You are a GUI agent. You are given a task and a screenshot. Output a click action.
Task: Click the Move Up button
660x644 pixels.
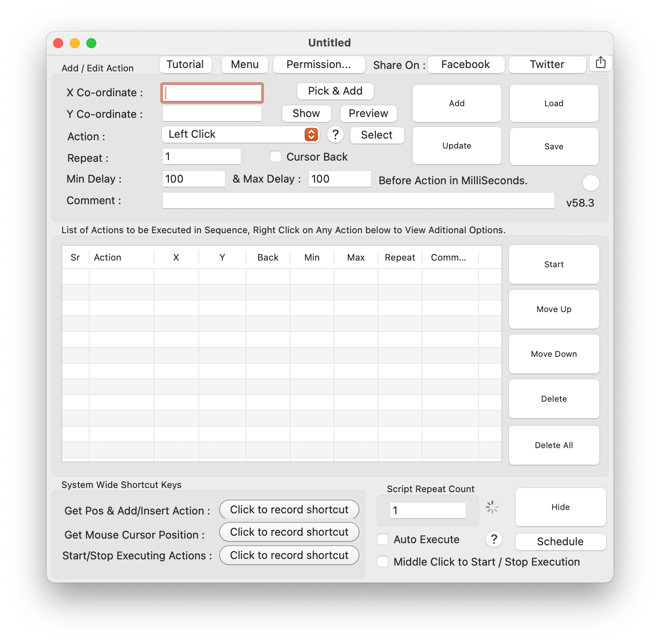[554, 309]
